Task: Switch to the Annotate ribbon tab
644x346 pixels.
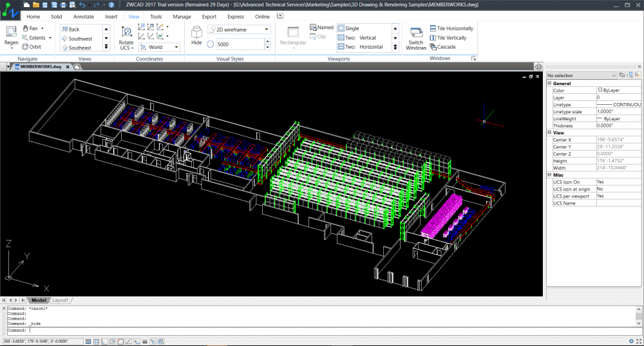Action: pos(83,16)
